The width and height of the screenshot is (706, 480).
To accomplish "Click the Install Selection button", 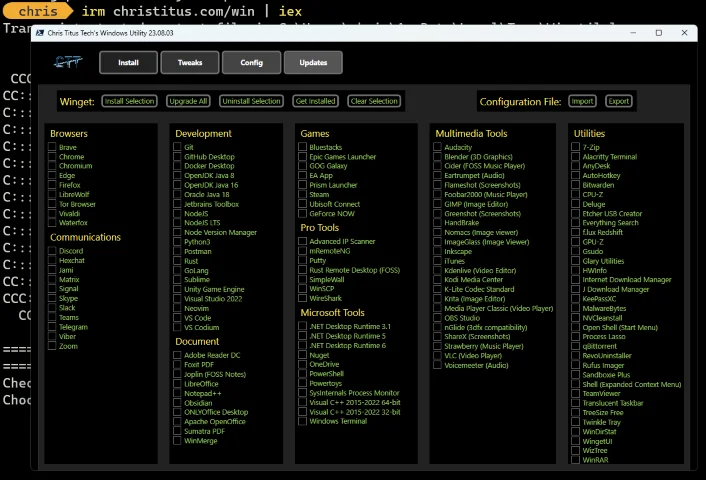I will click(129, 101).
